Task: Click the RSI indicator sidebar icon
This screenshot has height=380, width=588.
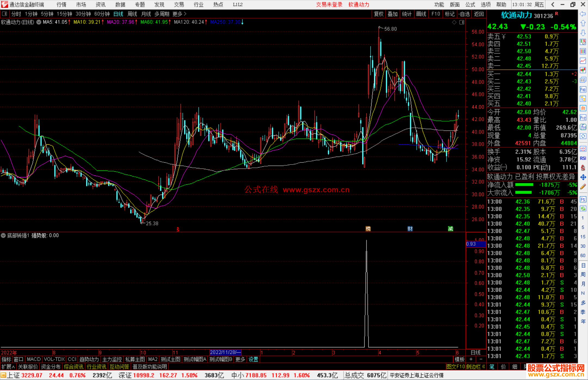Action: click(x=583, y=158)
